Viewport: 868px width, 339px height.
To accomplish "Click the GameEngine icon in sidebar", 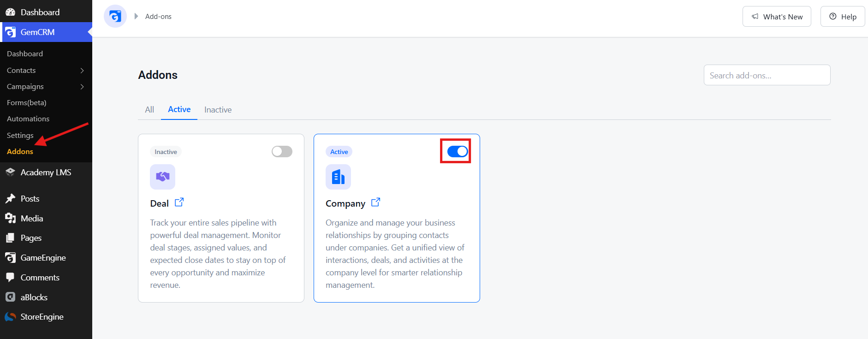I will tap(10, 258).
